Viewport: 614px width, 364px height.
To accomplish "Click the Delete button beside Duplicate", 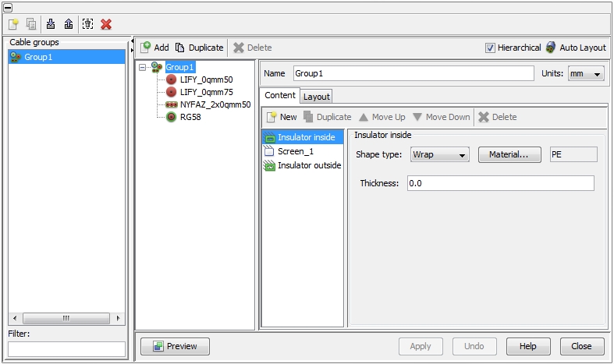I will click(253, 48).
